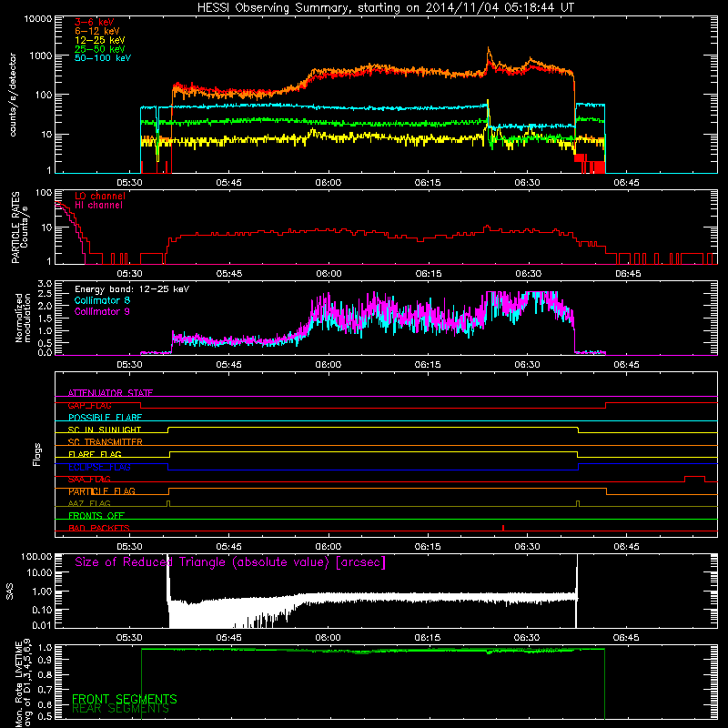Click the 'GAP_FLAG' flag label

(89, 405)
